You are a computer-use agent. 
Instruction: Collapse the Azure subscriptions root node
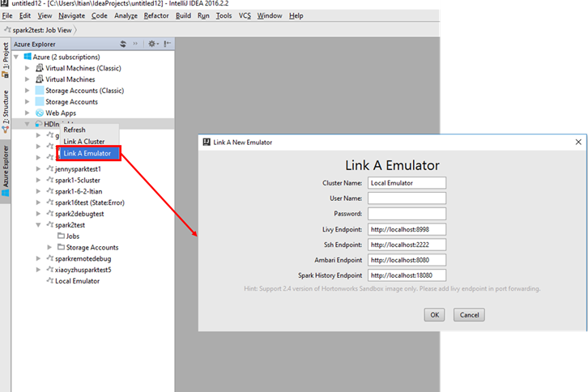[16, 57]
